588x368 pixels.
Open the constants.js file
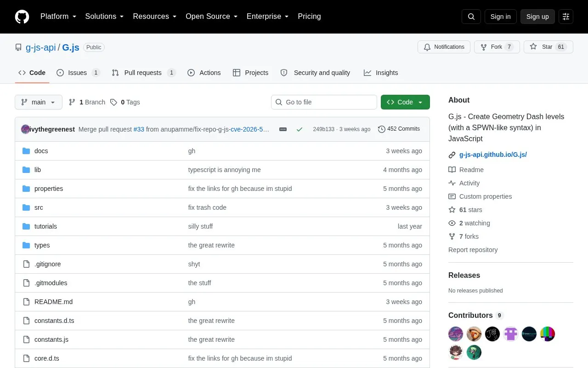tap(51, 339)
